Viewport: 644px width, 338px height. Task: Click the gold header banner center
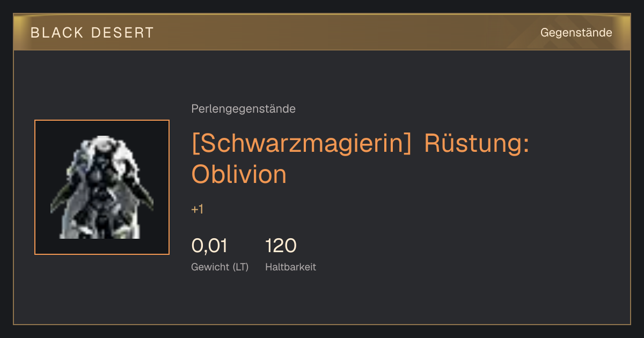coord(322,32)
